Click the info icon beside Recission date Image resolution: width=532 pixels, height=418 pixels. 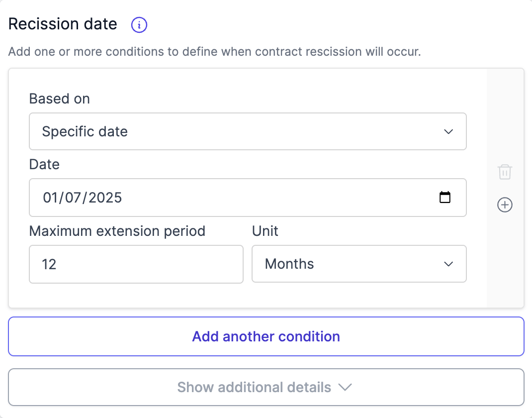[139, 24]
